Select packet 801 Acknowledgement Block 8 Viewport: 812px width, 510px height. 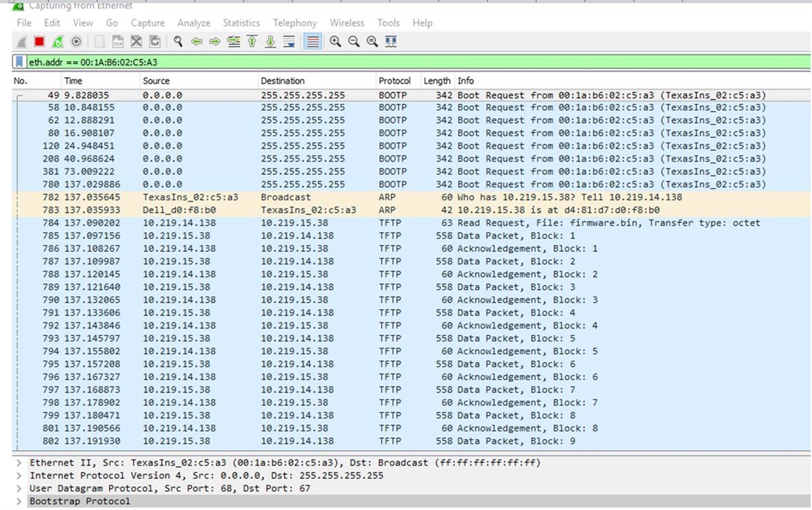[x=411, y=429]
